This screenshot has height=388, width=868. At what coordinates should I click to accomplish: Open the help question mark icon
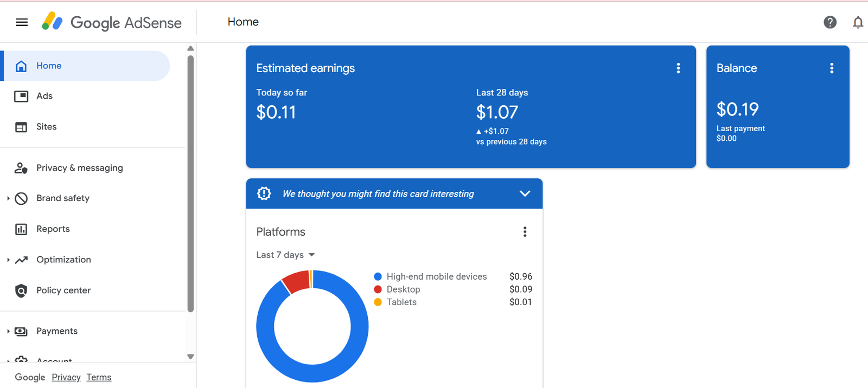(x=829, y=22)
